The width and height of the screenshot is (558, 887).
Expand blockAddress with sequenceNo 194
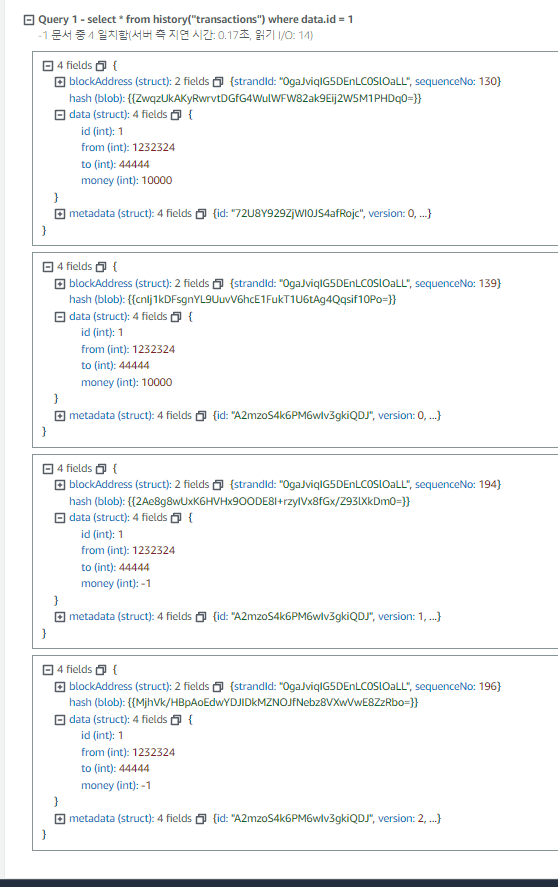pyautogui.click(x=60, y=485)
